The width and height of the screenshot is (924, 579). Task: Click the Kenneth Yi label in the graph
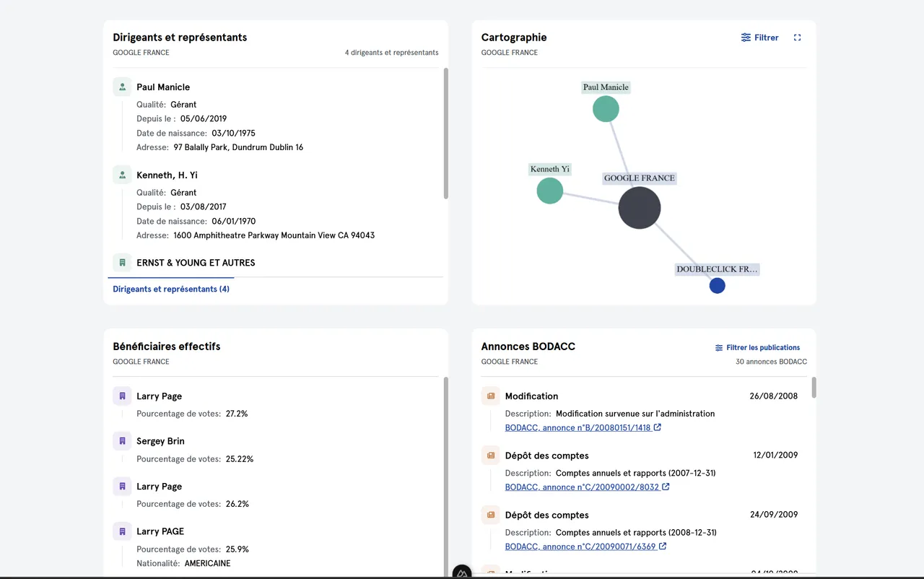(x=550, y=169)
